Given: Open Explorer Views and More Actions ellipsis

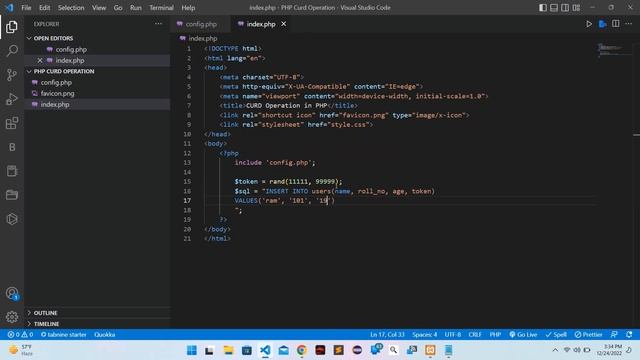Looking at the screenshot, I should coord(158,24).
